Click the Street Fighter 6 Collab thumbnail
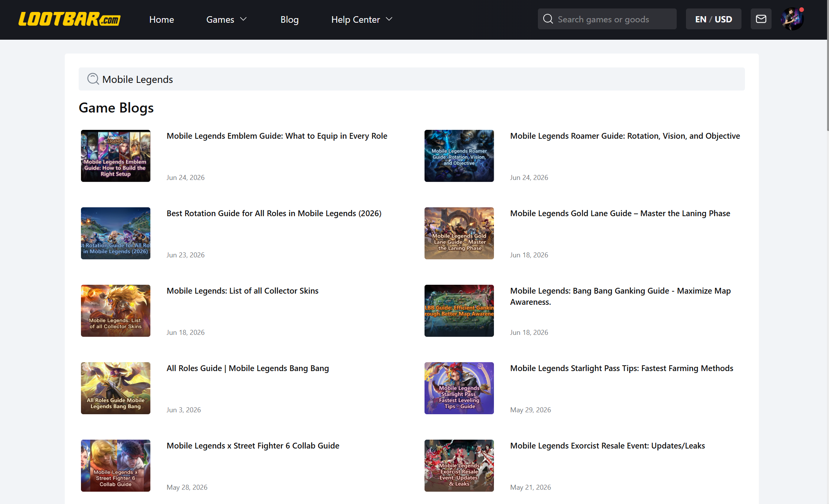The height and width of the screenshot is (504, 829). (116, 465)
